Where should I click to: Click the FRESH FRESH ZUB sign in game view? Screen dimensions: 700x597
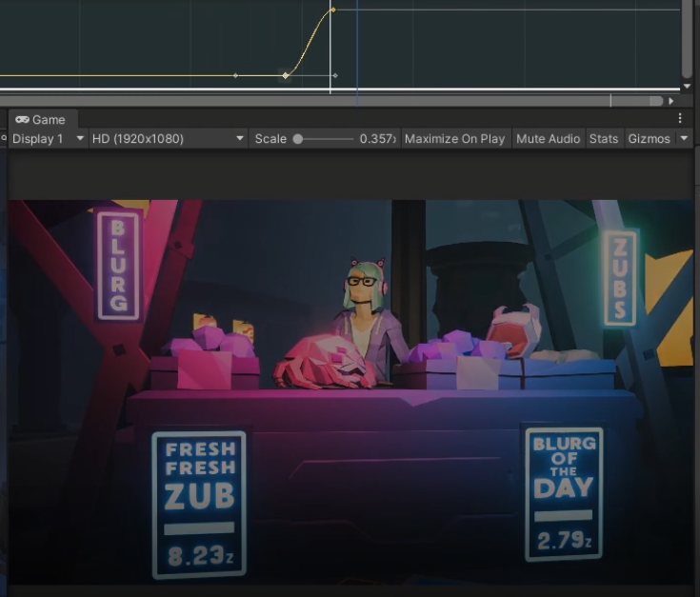click(199, 505)
